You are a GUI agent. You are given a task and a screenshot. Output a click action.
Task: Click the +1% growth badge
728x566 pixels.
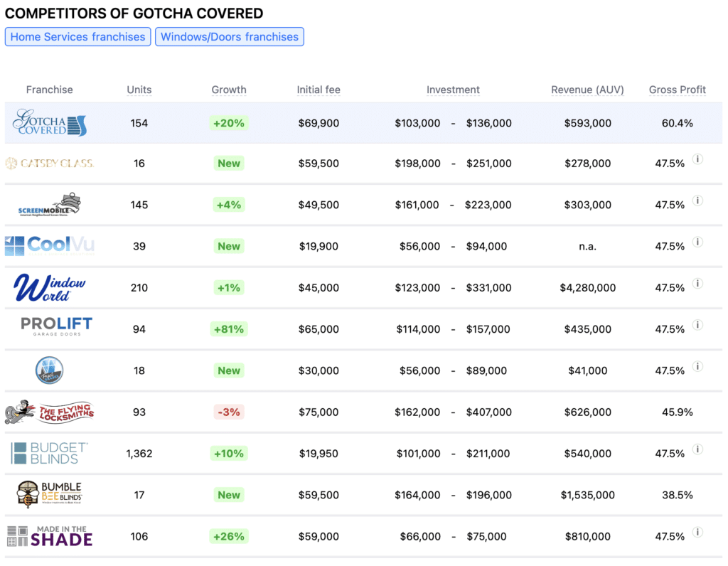[x=229, y=288]
